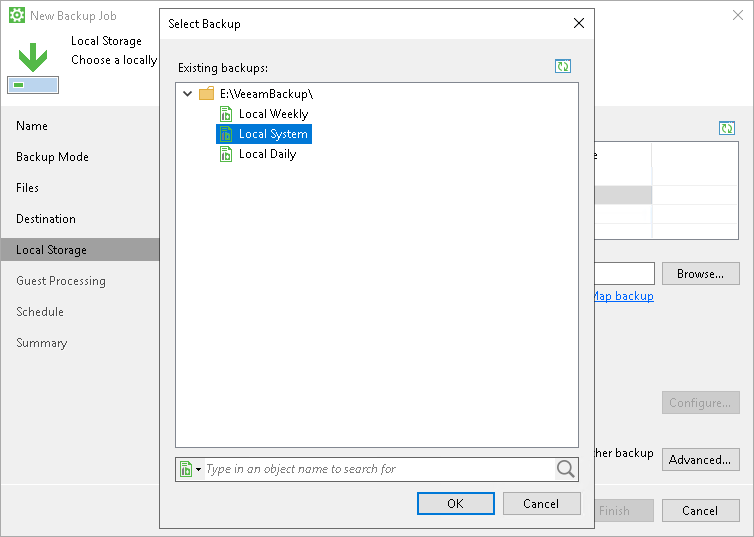Close the Select Backup dialog

pos(579,23)
